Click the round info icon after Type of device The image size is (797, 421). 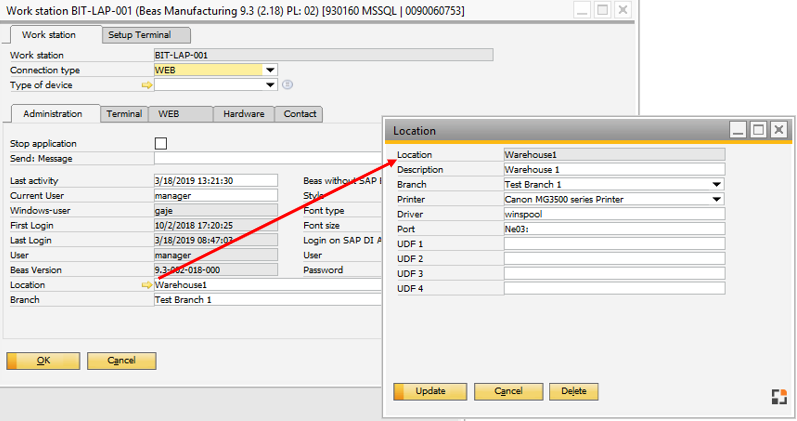point(287,85)
